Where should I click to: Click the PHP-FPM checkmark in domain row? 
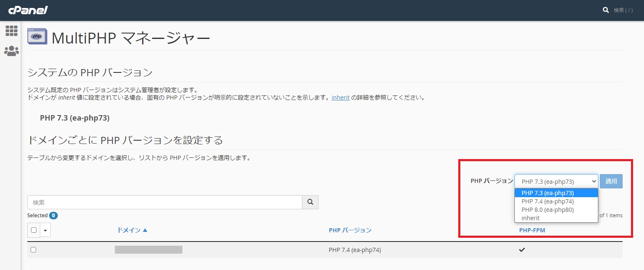click(522, 250)
